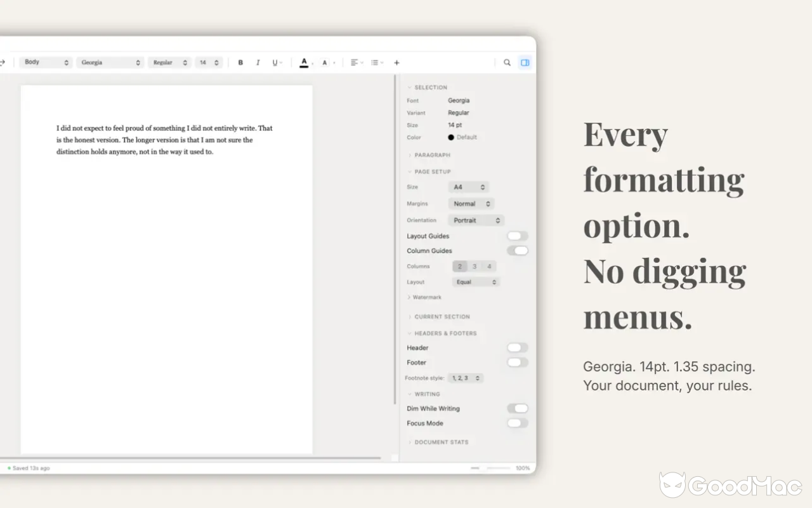Open the footnote style 1, 2, 3 dropdown

coord(466,378)
